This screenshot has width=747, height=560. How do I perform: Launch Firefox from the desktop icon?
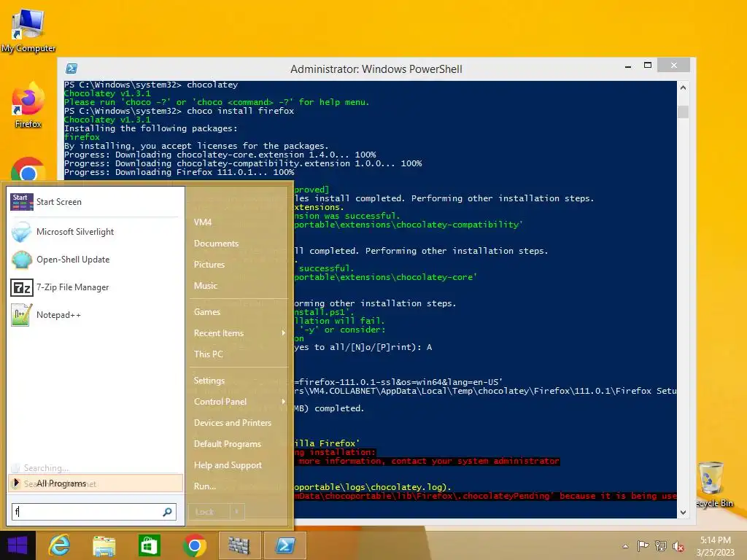point(28,105)
